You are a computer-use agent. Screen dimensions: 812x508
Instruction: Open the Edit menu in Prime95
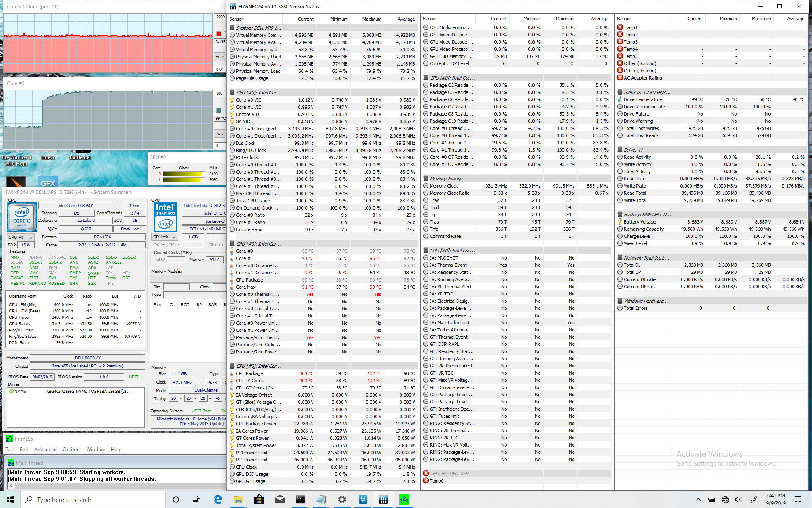coord(24,450)
